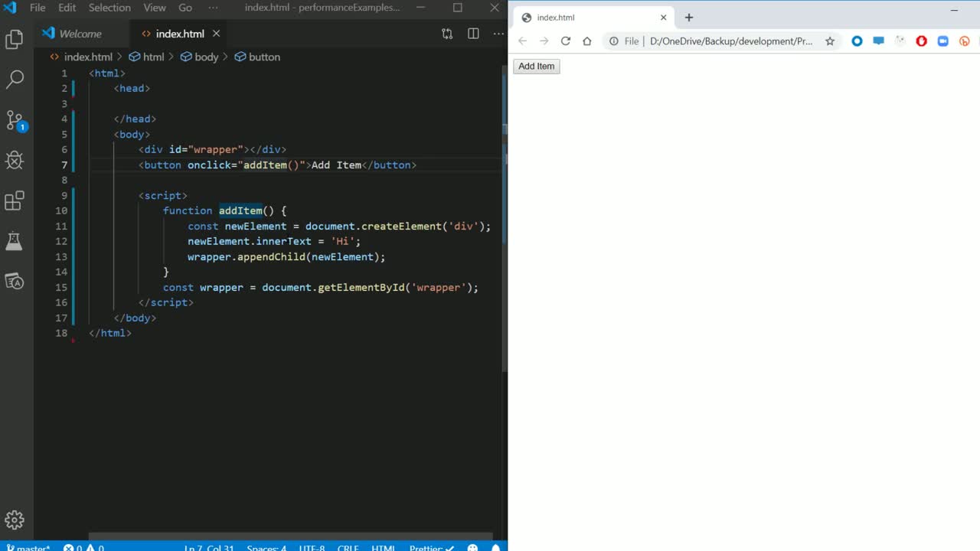Close the index.html editor tab

click(216, 34)
